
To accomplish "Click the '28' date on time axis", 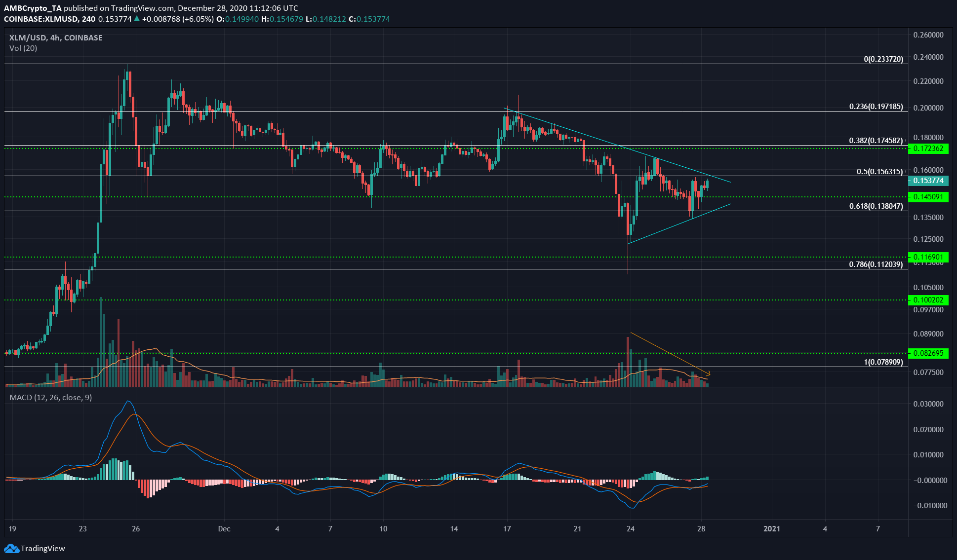I will click(x=701, y=529).
